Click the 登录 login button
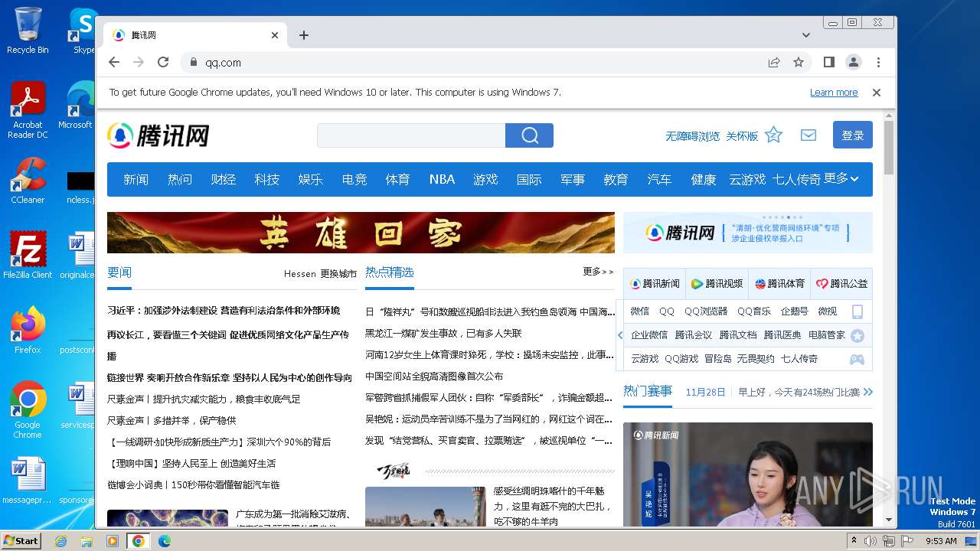Image resolution: width=980 pixels, height=551 pixels. click(853, 135)
